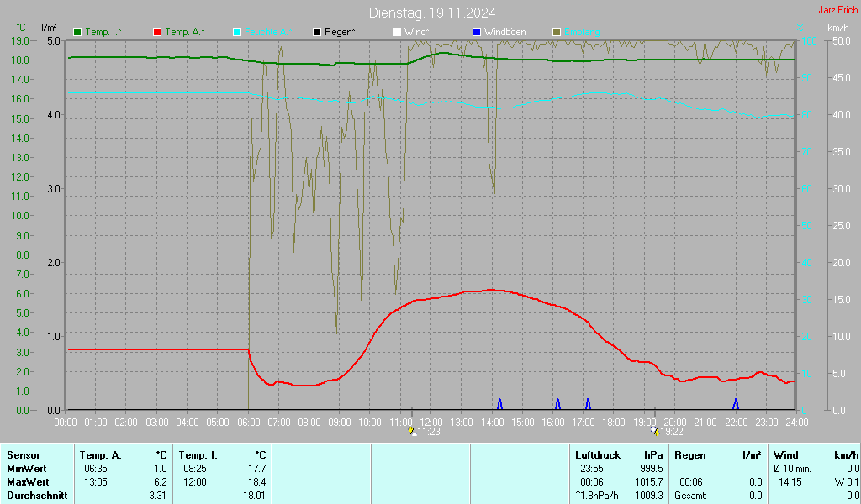Click the 12:00 time axis label
861x504 pixels.
click(x=431, y=423)
